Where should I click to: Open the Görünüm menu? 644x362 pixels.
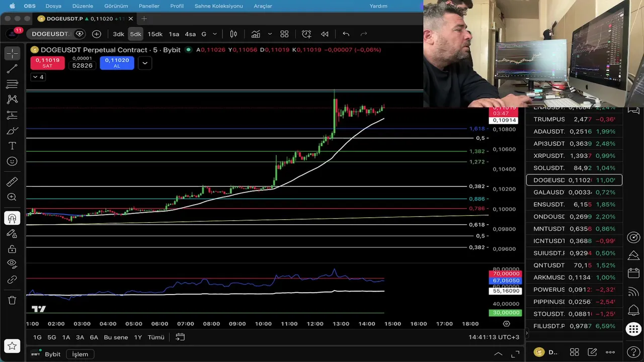pos(116,6)
